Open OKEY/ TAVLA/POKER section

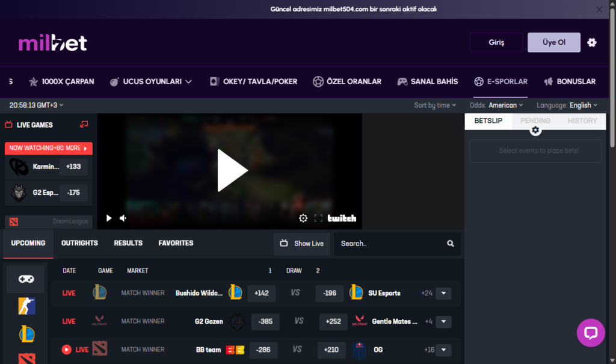[253, 82]
